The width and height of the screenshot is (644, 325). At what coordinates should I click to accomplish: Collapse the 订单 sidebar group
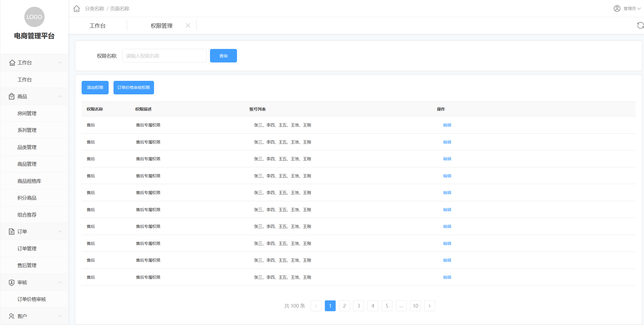click(60, 232)
